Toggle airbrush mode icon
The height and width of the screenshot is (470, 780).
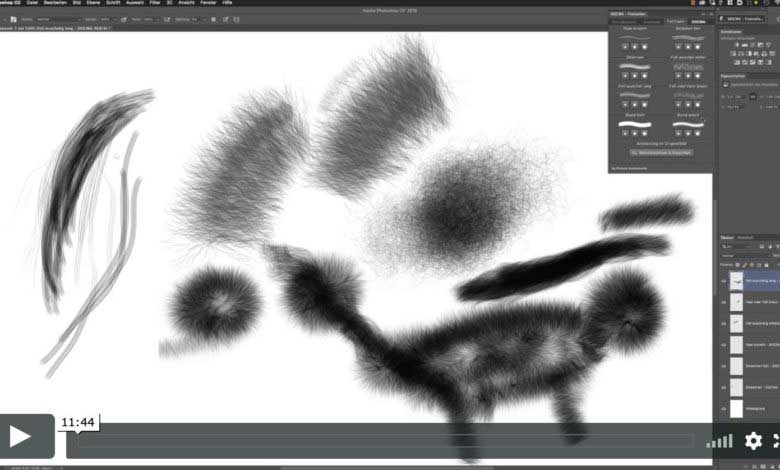pyautogui.click(x=167, y=19)
